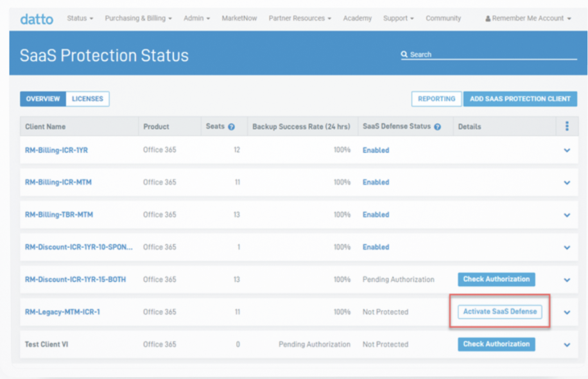The image size is (588, 379).
Task: Expand the RM-Billing-TBR-MTM row chevron
Action: click(567, 215)
